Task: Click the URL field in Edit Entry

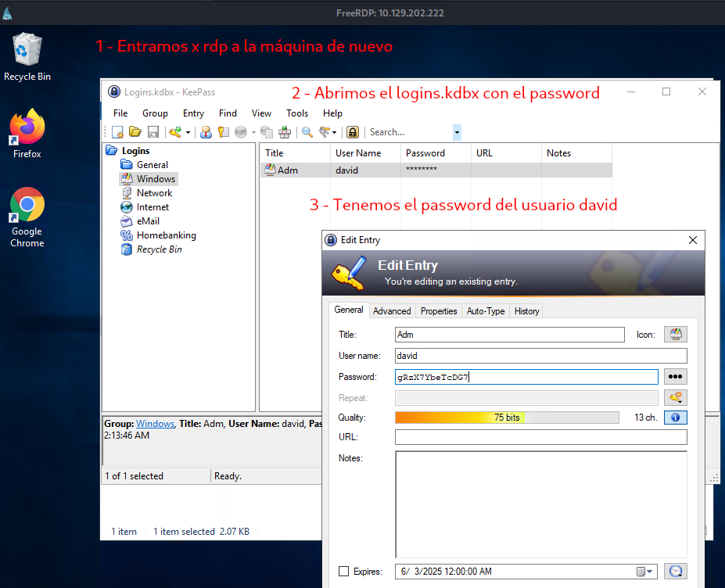Action: coord(541,437)
